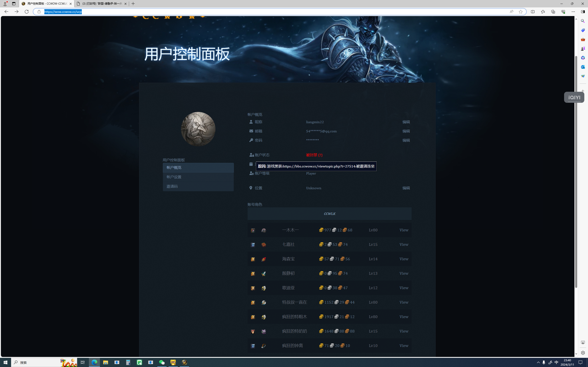The width and height of the screenshot is (588, 367).
Task: Open the Outlook icon in the Edge sidebar
Action: click(x=583, y=67)
